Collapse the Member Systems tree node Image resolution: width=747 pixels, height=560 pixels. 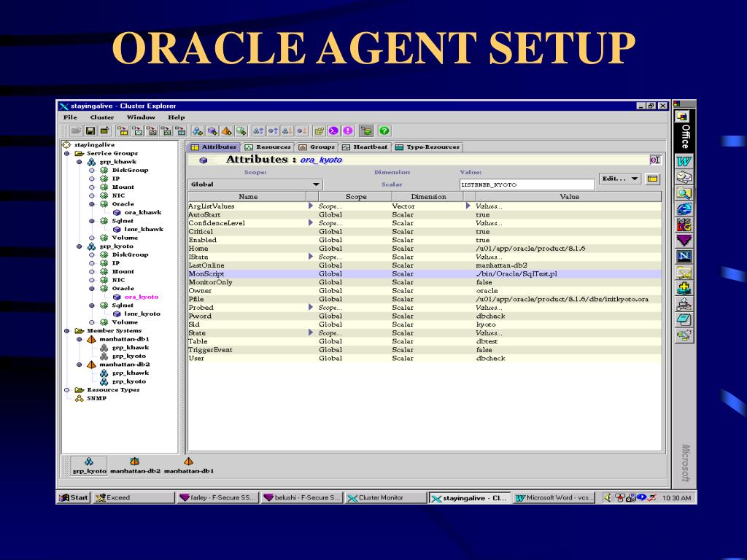tap(67, 330)
